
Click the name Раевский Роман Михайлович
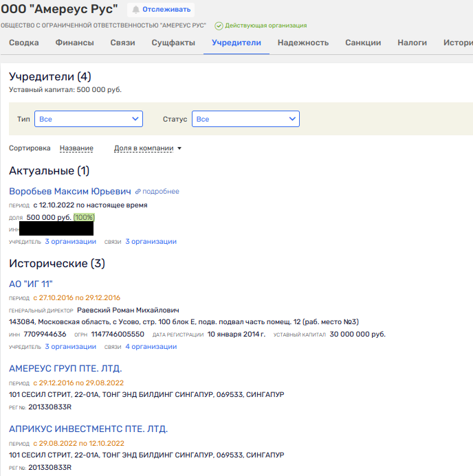point(128,310)
